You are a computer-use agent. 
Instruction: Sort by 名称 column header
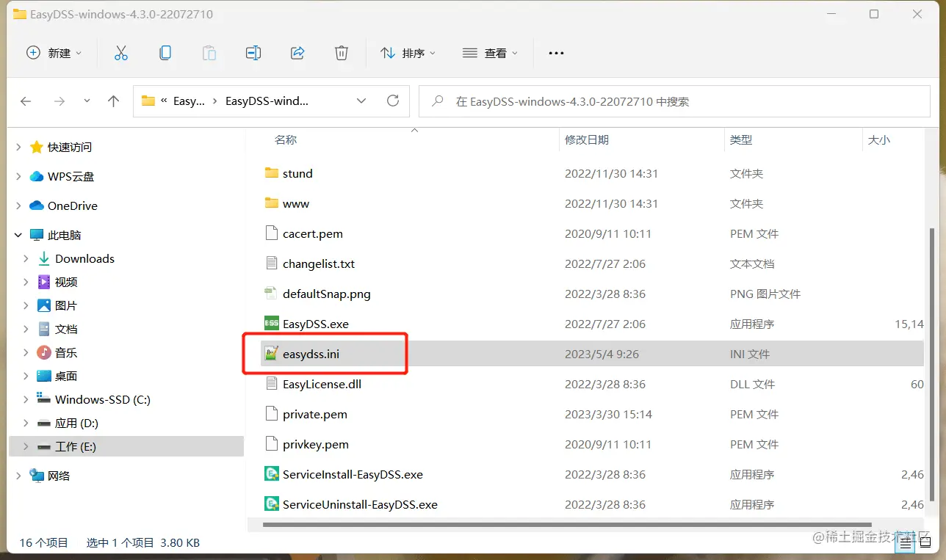[x=286, y=139]
